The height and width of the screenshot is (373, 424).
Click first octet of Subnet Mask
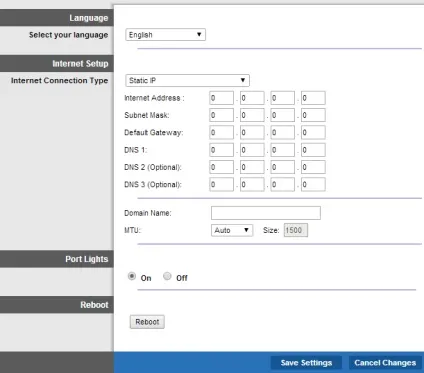point(222,115)
